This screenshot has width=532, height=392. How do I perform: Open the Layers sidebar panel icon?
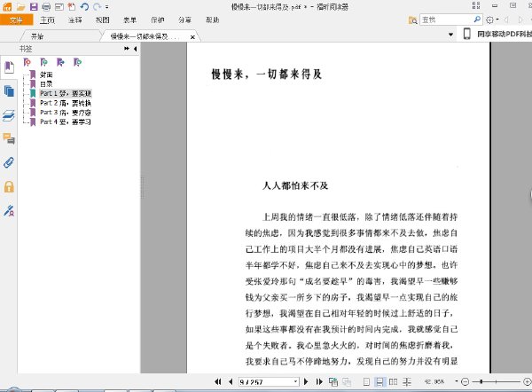point(9,115)
